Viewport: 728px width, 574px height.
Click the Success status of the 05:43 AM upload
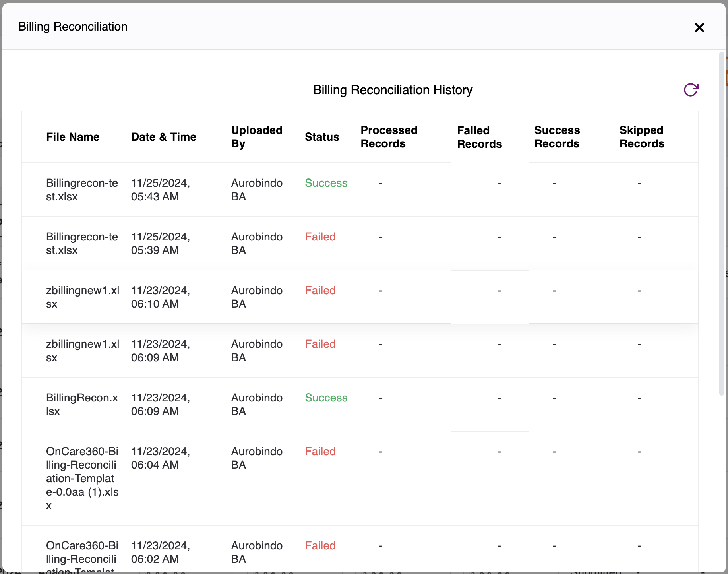326,183
